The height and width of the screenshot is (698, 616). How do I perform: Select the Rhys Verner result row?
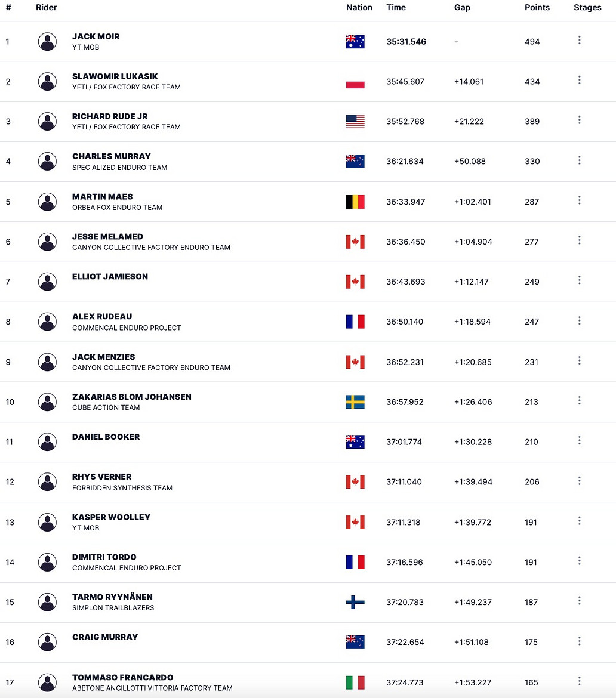(308, 482)
